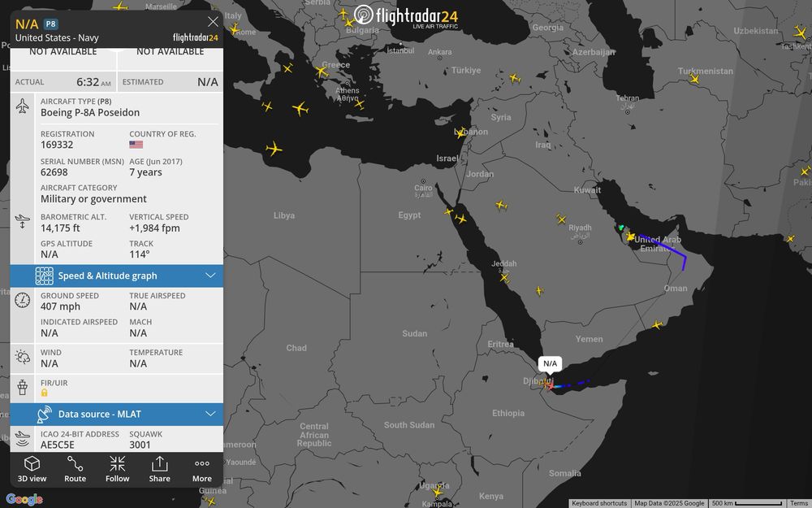This screenshot has height=508, width=812.
Task: Select the plane west of Riyadh
Action: coord(561,219)
